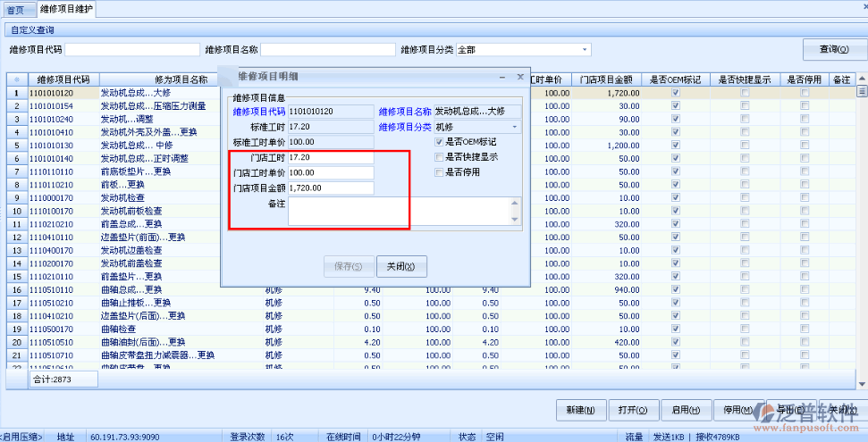Switch to the 首页 tab
Image resolution: width=868 pixels, height=442 pixels.
click(x=16, y=9)
